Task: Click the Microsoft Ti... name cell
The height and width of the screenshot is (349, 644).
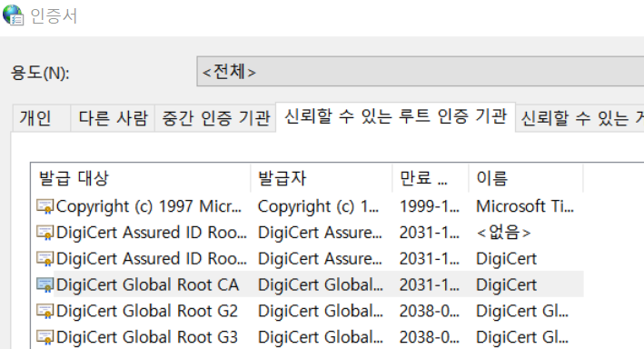Action: tap(525, 206)
